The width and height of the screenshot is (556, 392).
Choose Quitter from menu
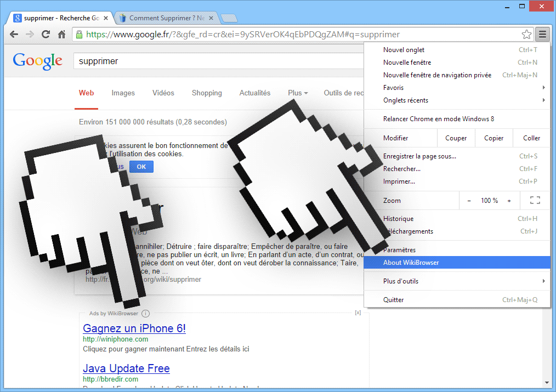pos(457,300)
